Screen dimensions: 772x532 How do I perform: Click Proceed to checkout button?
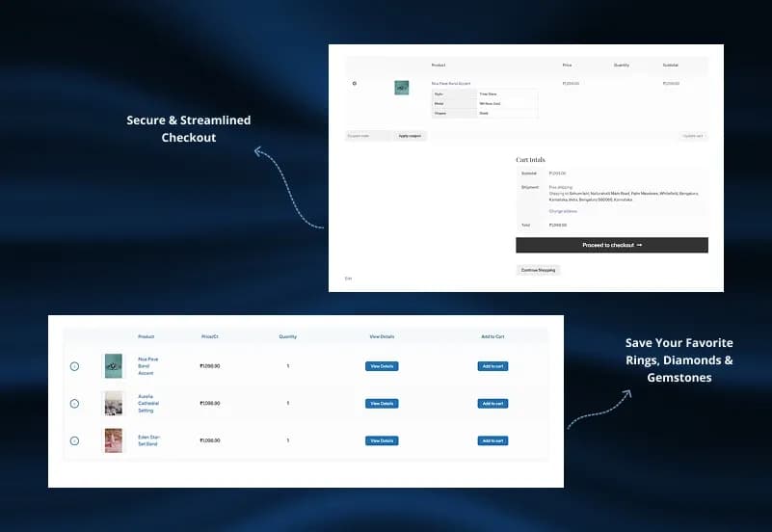pos(612,245)
